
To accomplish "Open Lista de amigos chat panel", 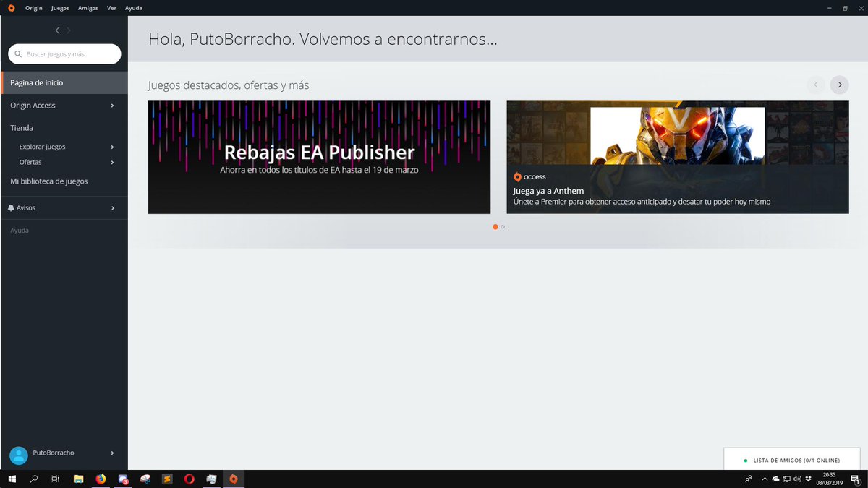I will tap(792, 459).
